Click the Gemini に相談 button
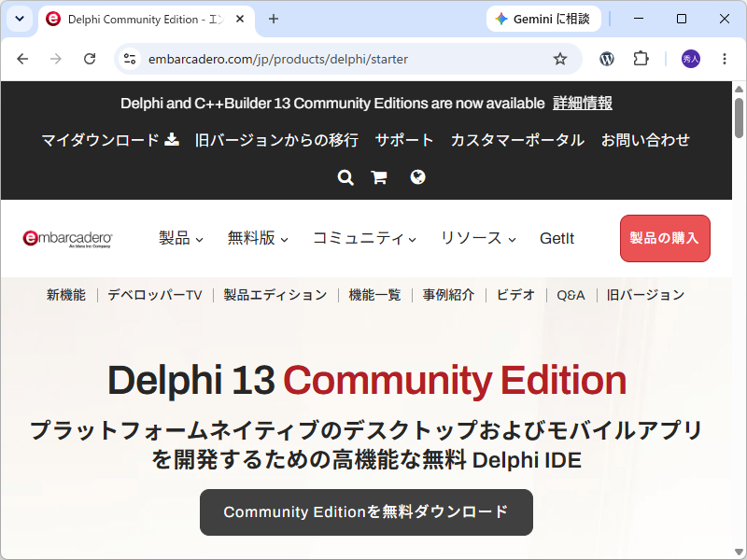 click(x=543, y=19)
